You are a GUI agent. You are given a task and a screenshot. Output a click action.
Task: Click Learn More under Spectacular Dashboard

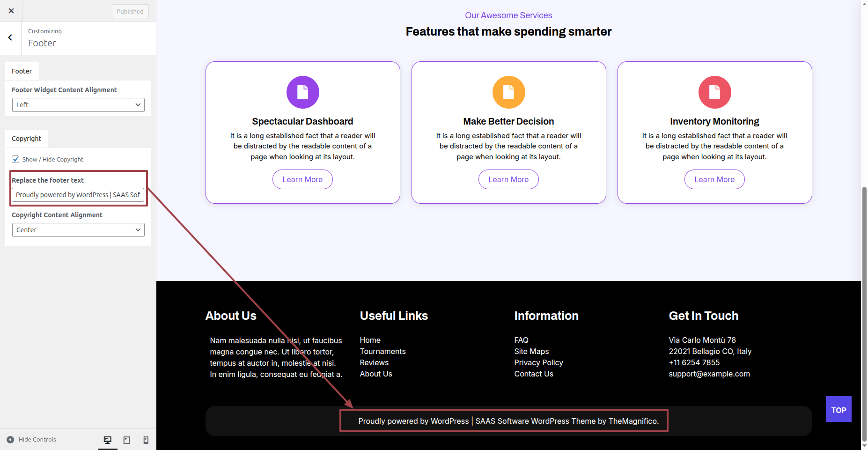(302, 179)
